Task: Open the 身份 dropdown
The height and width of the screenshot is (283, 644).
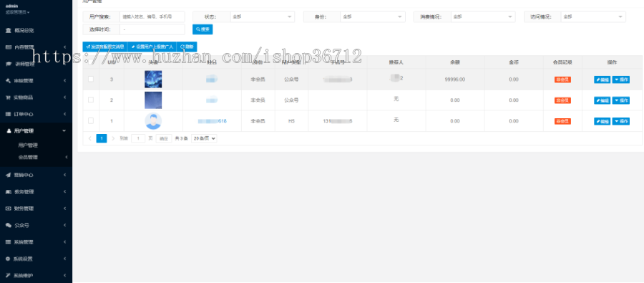Action: (x=373, y=16)
